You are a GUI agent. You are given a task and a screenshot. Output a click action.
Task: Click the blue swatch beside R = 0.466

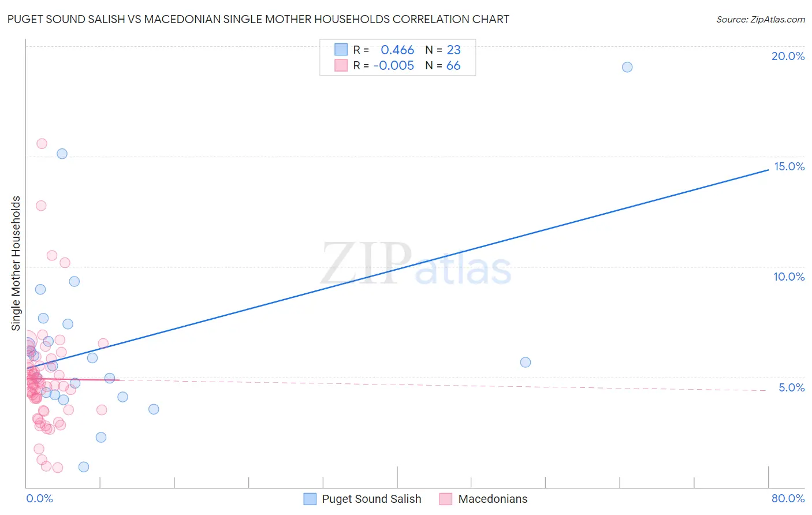(341, 50)
